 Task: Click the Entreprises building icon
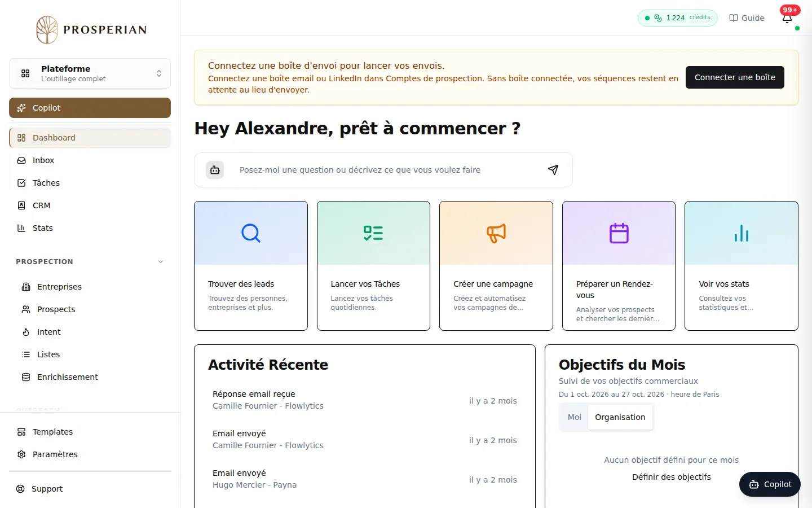click(x=26, y=287)
